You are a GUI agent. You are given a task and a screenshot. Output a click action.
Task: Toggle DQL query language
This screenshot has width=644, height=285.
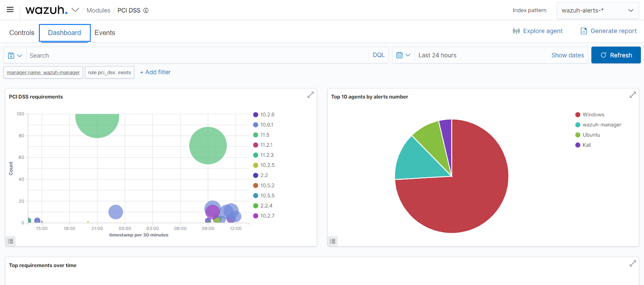click(378, 55)
